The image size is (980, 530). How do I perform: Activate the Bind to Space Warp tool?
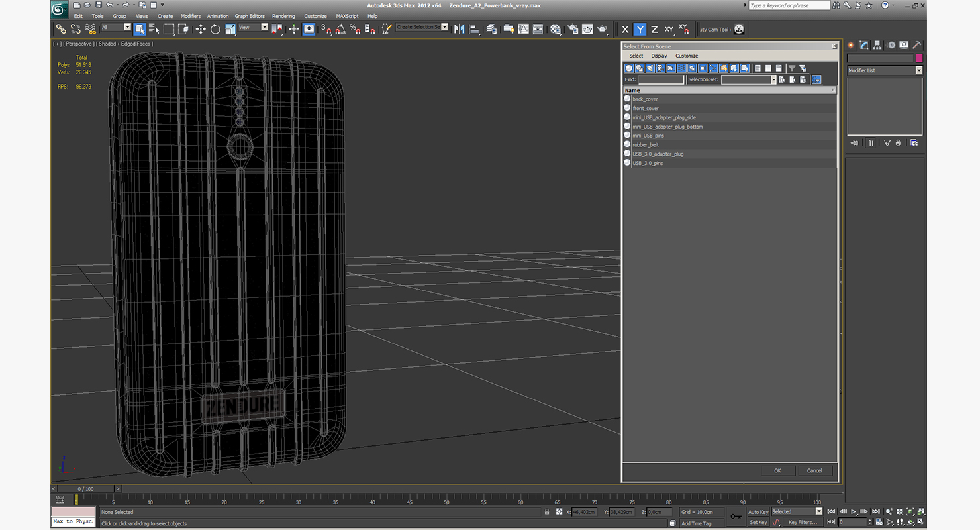click(91, 29)
